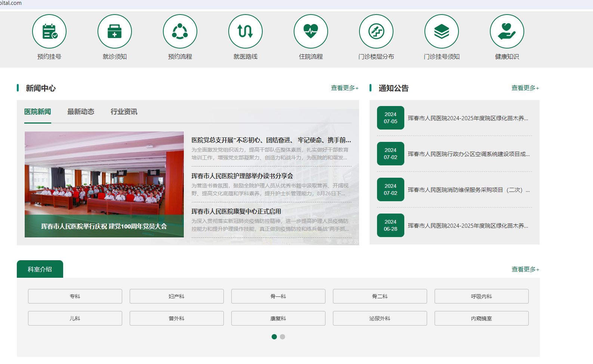Open the 消防维保服务采购项目 notice
The width and height of the screenshot is (593, 364).
click(469, 190)
